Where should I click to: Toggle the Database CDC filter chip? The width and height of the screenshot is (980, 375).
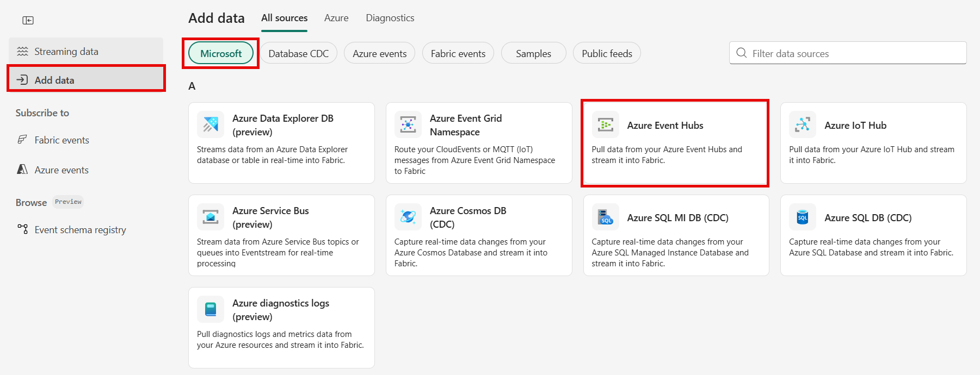click(x=298, y=53)
